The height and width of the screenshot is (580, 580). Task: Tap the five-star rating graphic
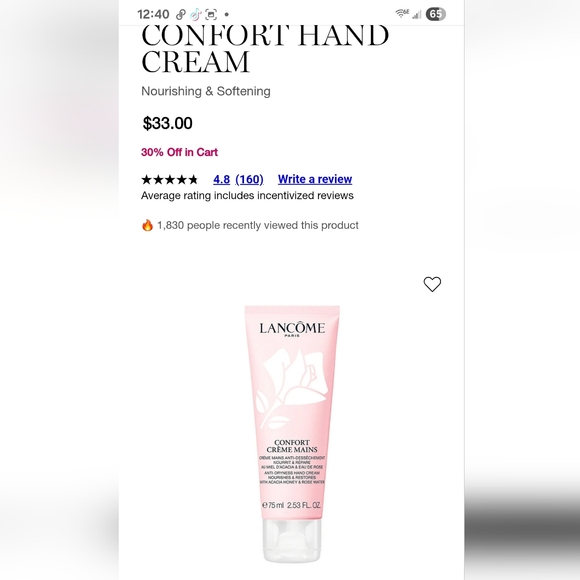(170, 180)
